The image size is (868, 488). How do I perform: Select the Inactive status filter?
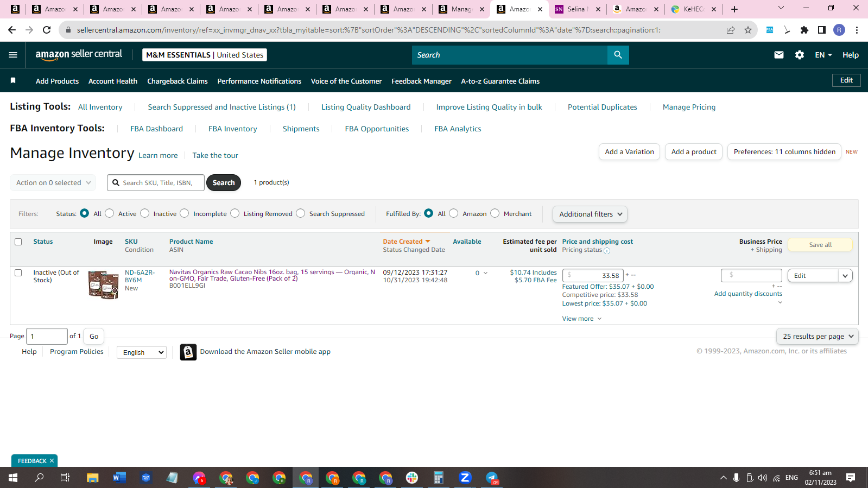[145, 213]
